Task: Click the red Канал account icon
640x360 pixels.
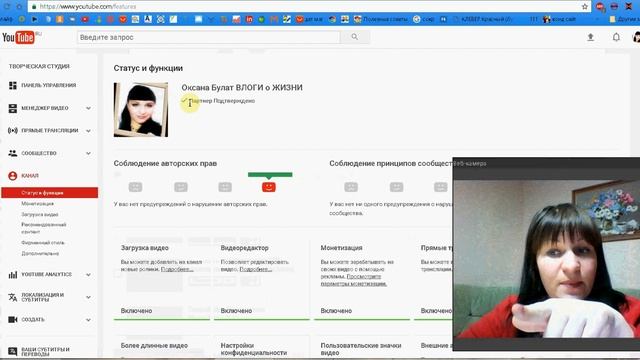Action: tap(13, 176)
